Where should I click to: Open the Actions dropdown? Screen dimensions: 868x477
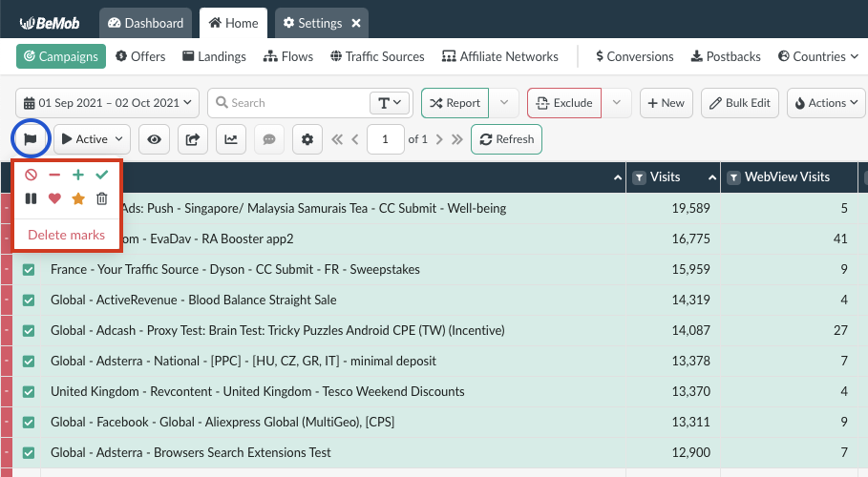[x=826, y=103]
